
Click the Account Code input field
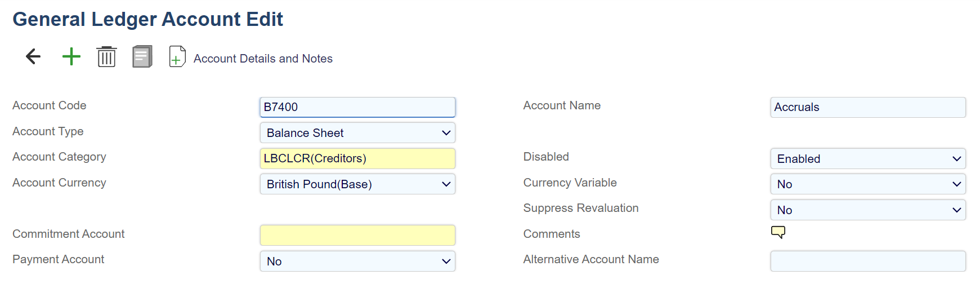pos(357,107)
